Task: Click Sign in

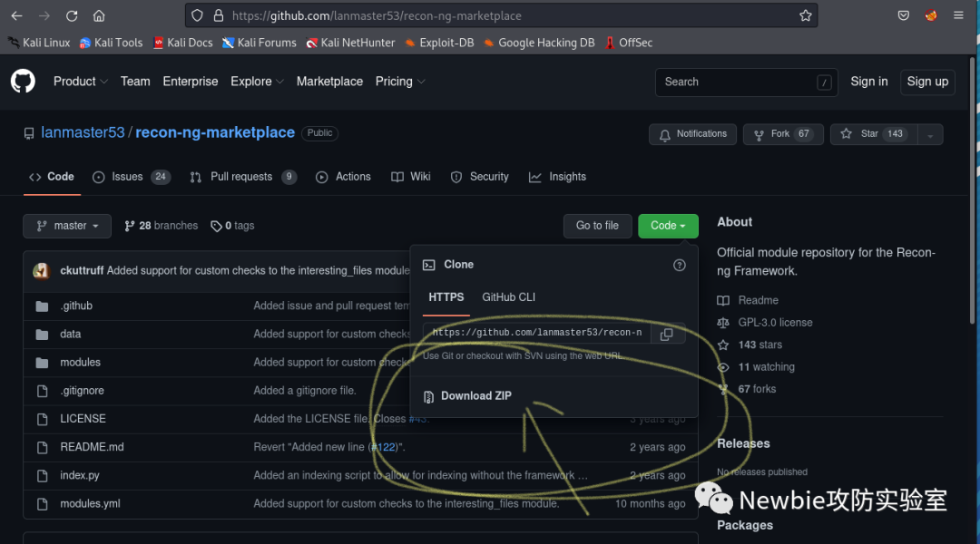Action: (868, 82)
